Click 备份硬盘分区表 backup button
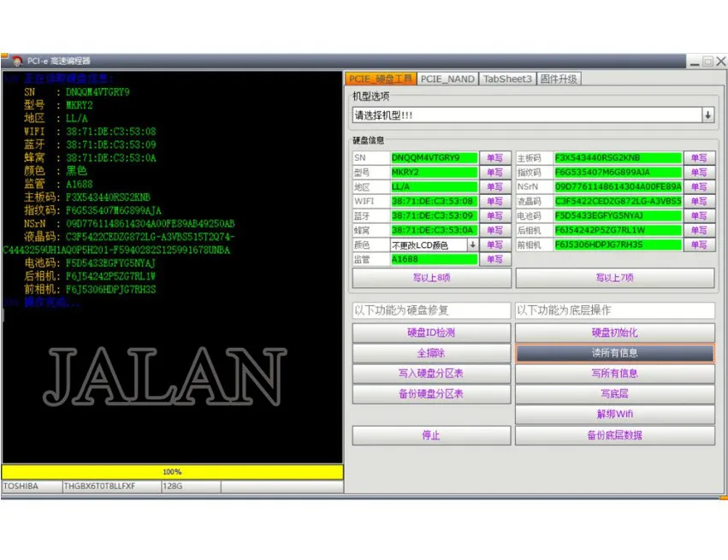The height and width of the screenshot is (560, 728). pyautogui.click(x=431, y=394)
